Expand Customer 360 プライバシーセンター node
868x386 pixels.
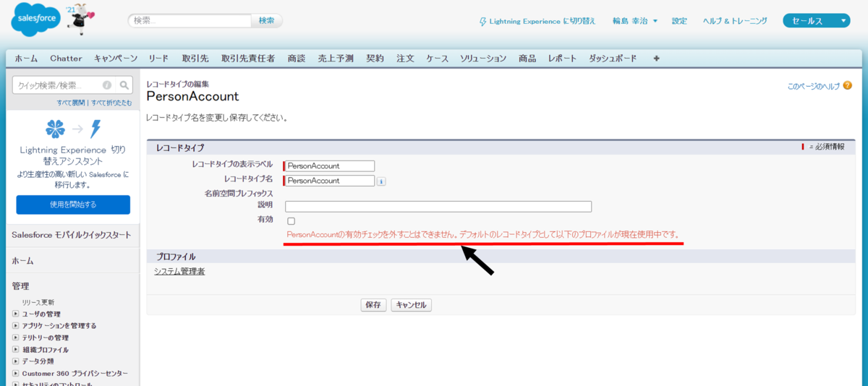tap(16, 374)
